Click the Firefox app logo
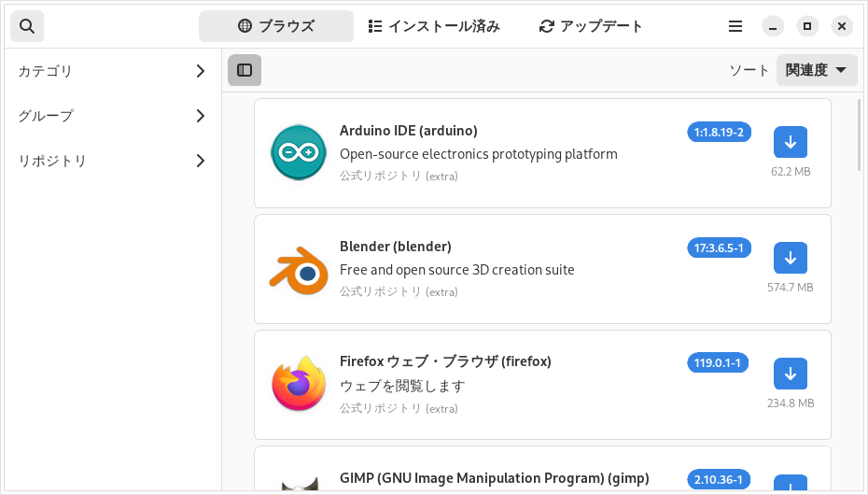This screenshot has height=495, width=868. (x=299, y=384)
